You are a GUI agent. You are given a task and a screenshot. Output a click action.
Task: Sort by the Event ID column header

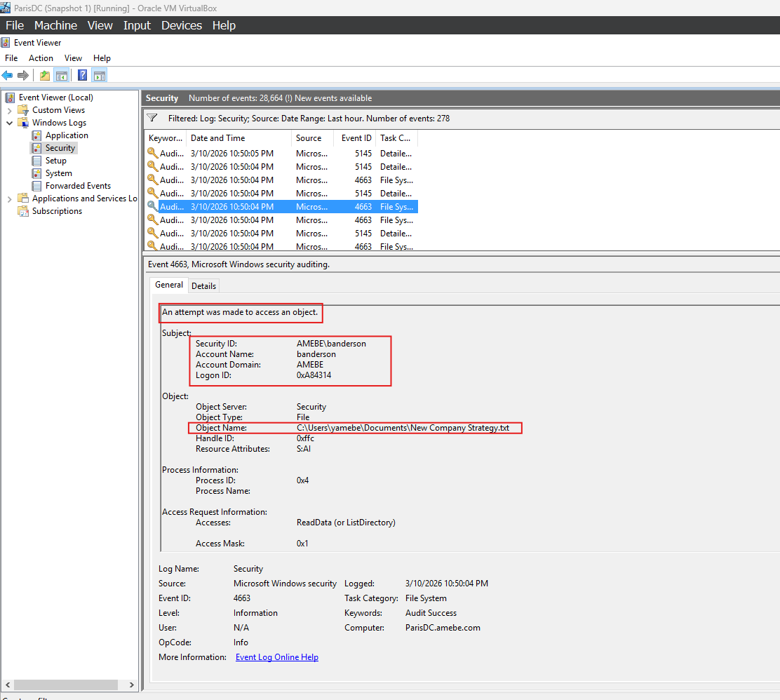click(356, 138)
